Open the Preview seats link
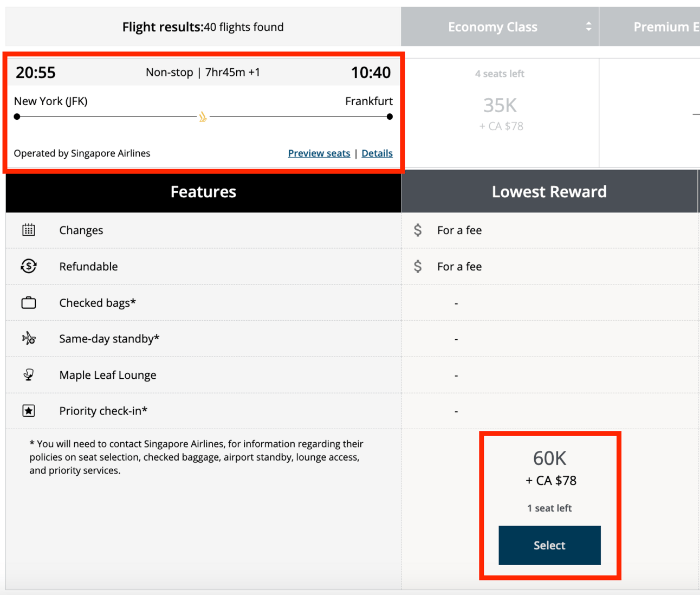The image size is (700, 595). coord(319,153)
